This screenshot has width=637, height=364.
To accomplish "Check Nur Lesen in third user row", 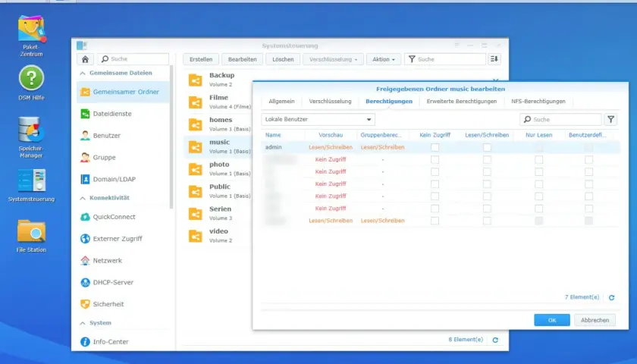I will point(538,172).
